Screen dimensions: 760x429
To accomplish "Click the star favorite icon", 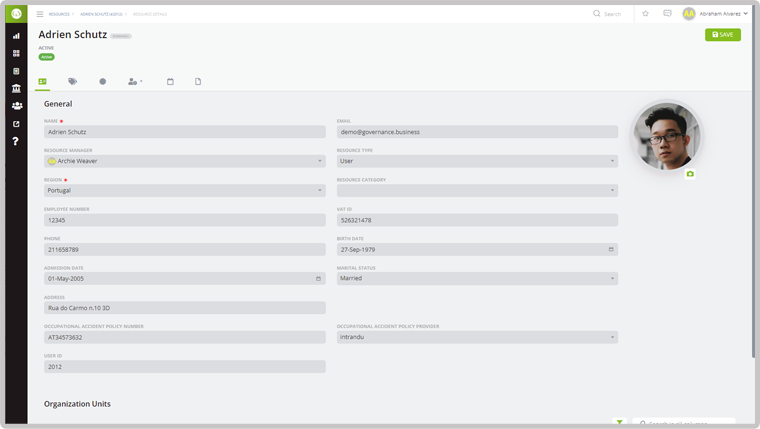I will [x=645, y=14].
